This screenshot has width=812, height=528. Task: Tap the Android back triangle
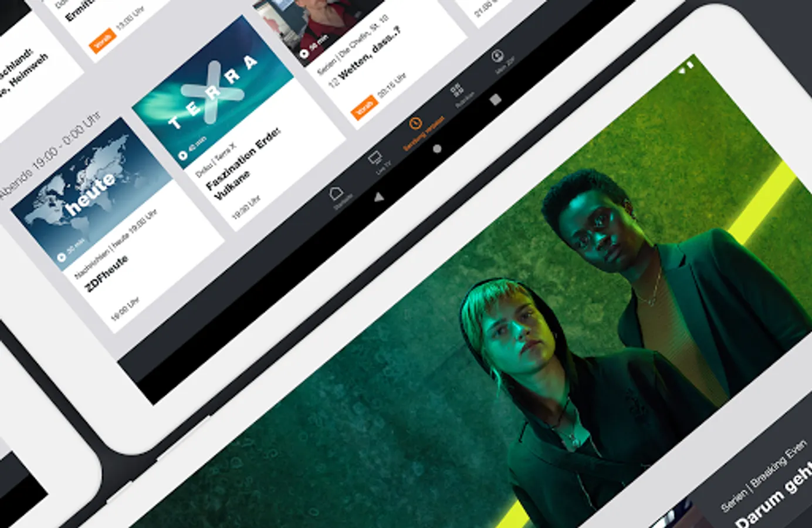click(x=379, y=197)
